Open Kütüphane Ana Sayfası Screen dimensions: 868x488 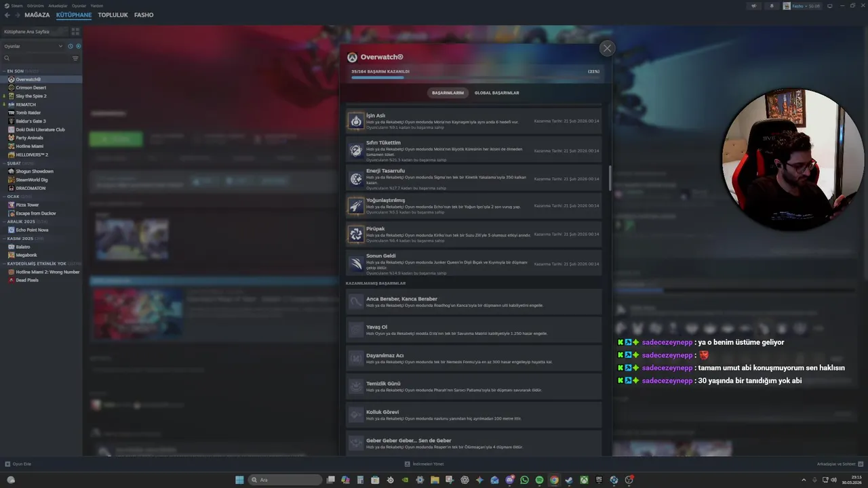(34, 32)
